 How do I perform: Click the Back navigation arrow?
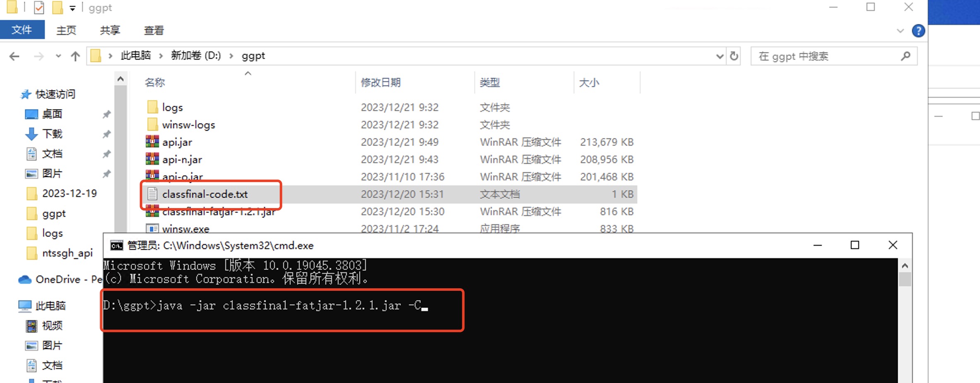pos(14,56)
